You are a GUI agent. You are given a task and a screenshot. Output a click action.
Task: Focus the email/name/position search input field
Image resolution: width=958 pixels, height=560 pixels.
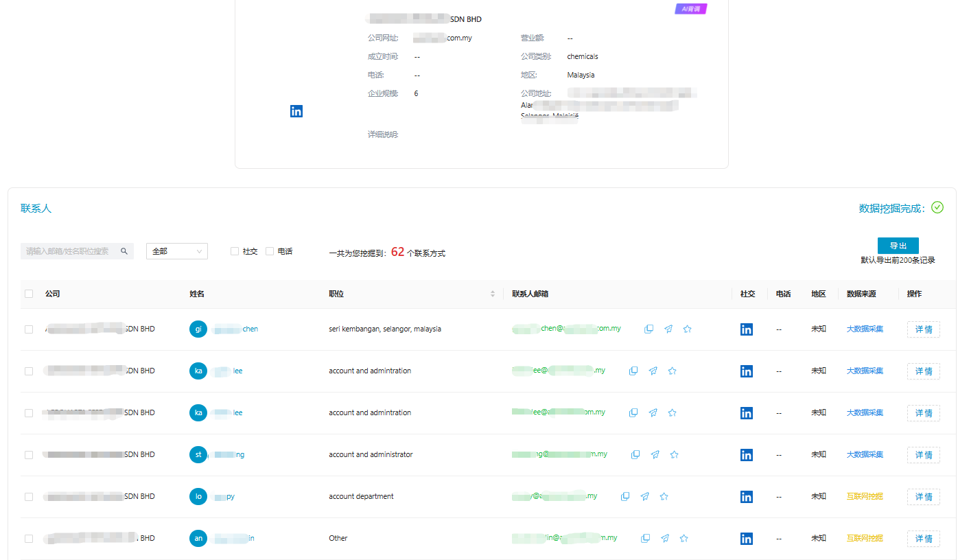click(69, 252)
